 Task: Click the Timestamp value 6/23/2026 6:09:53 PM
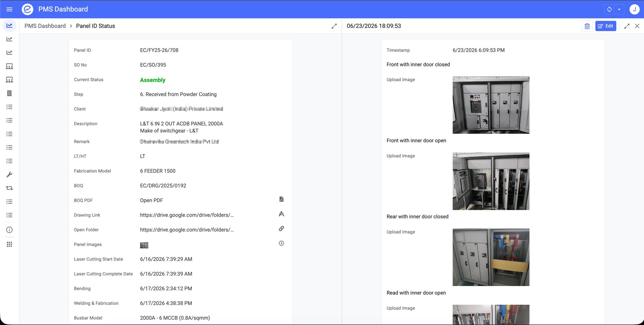click(479, 50)
